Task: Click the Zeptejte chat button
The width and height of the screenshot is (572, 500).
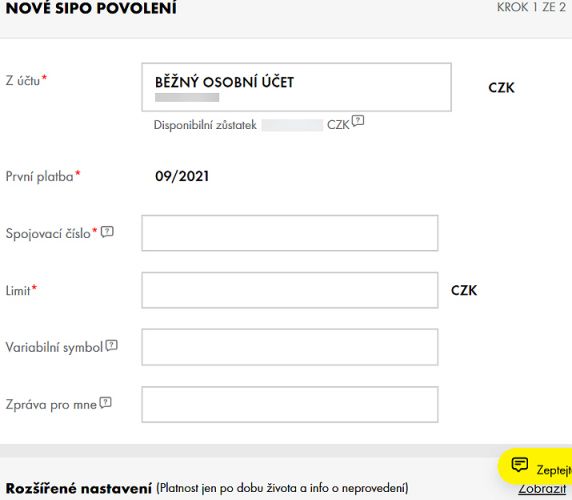Action: pos(536,467)
